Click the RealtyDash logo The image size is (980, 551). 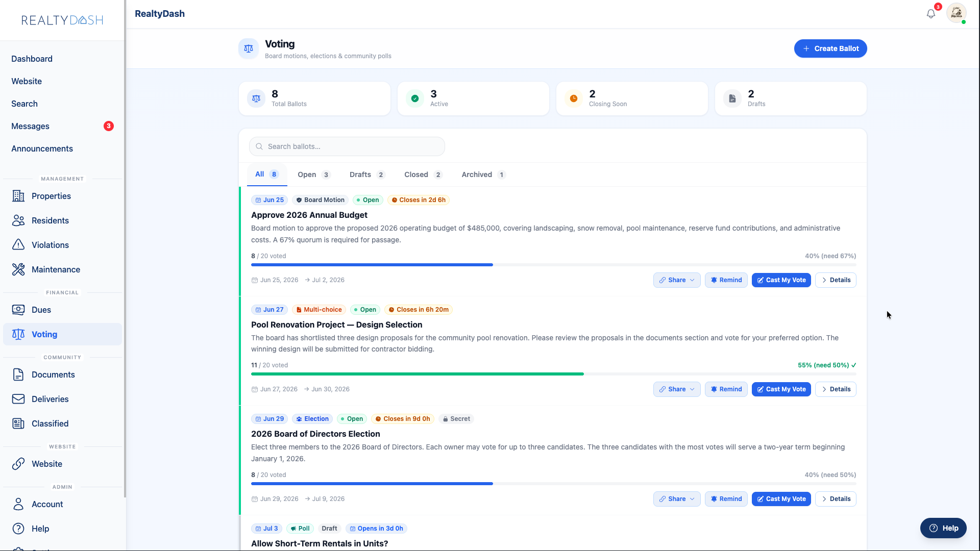point(62,20)
